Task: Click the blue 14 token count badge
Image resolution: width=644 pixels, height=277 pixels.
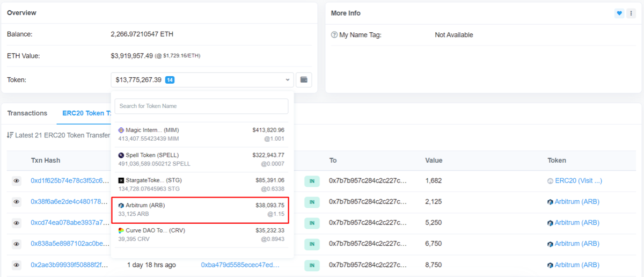Action: pos(170,80)
